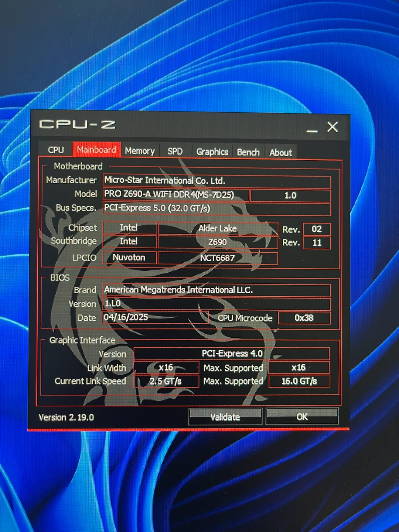Click the BIOS Version 1.L0 field
Image resolution: width=399 pixels, height=532 pixels.
[x=216, y=304]
